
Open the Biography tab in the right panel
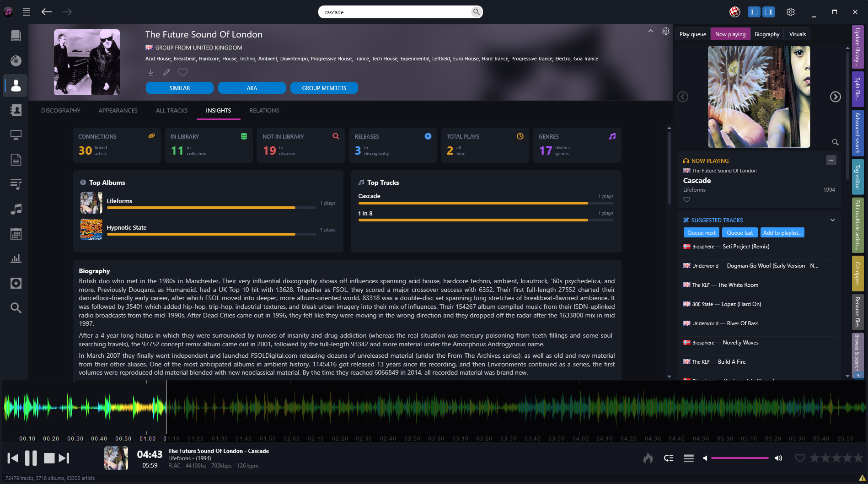pos(767,34)
